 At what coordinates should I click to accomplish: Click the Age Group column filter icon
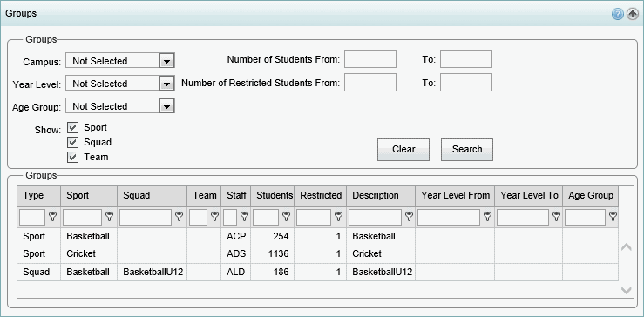(613, 217)
